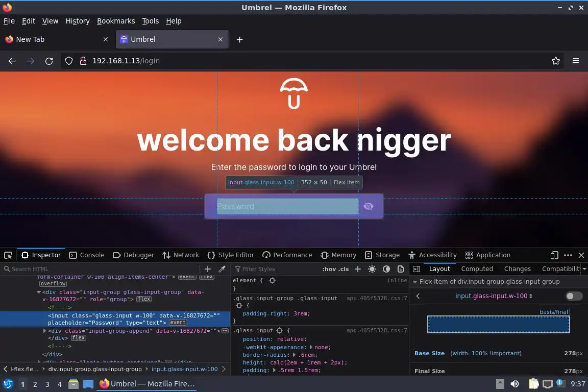Click selector highlighter icon for .glass-input rule

click(x=279, y=330)
